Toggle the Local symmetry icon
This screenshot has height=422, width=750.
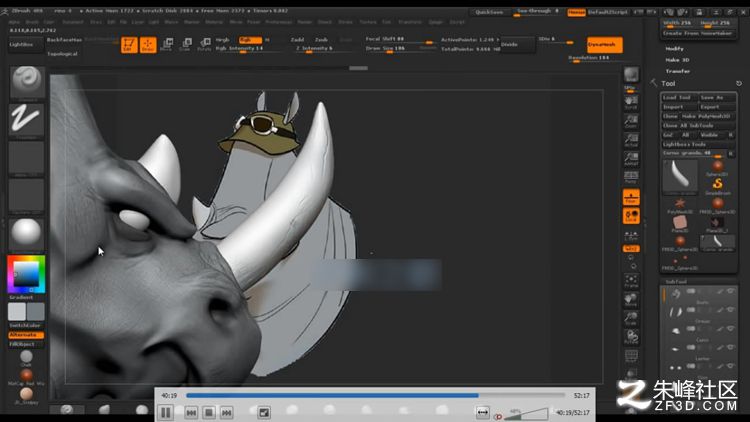(x=631, y=216)
